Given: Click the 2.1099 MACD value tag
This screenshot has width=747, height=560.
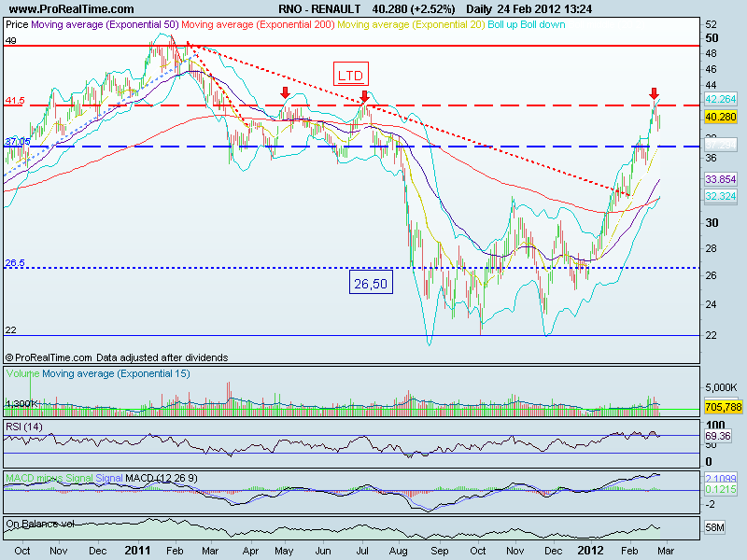Looking at the screenshot, I should pos(720,478).
